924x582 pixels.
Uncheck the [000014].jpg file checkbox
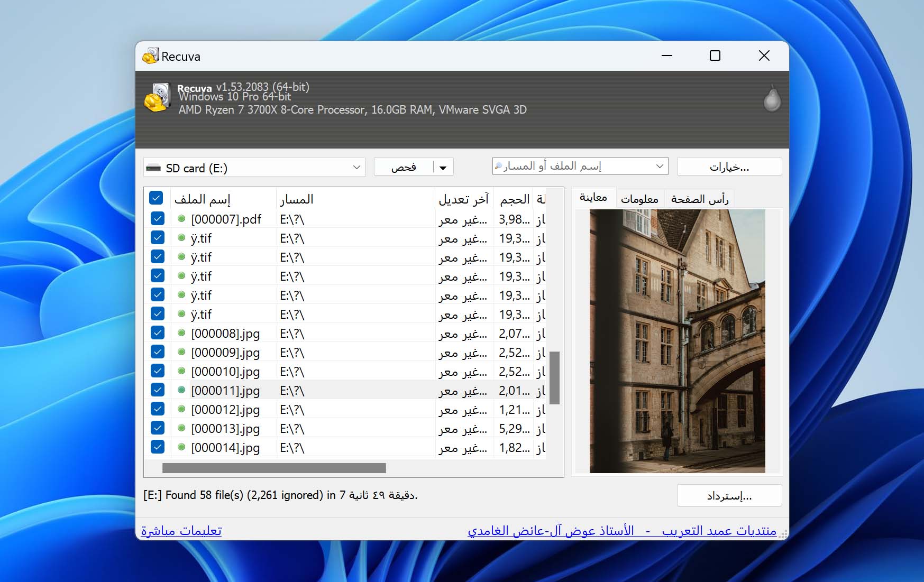tap(157, 447)
